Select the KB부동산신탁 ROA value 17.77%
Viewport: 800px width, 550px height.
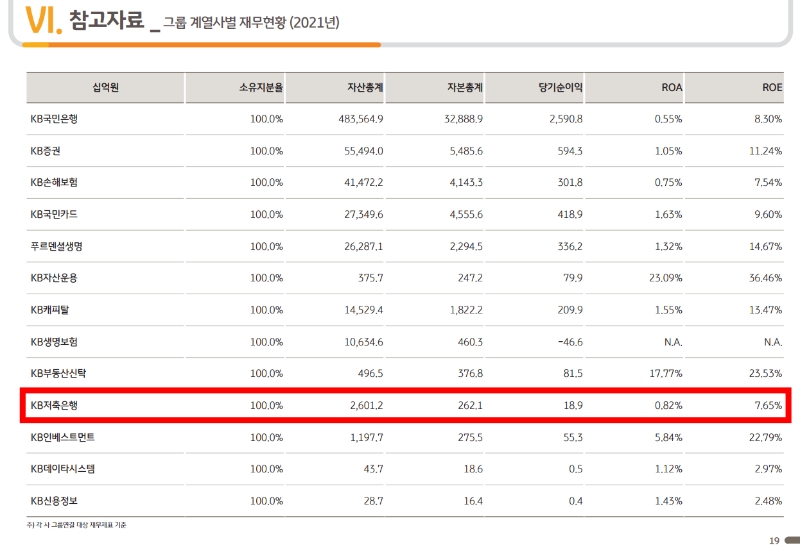click(663, 373)
